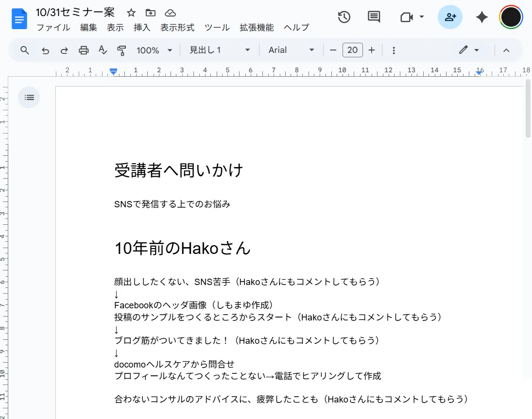The width and height of the screenshot is (532, 419).
Task: Open the ツール menu
Action: pos(217,28)
